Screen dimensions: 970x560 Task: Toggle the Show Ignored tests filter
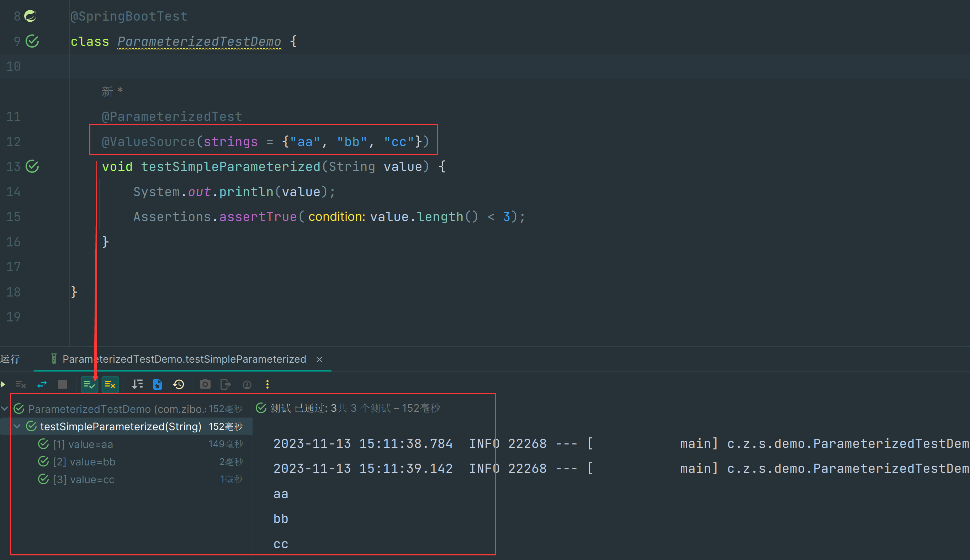tap(110, 384)
